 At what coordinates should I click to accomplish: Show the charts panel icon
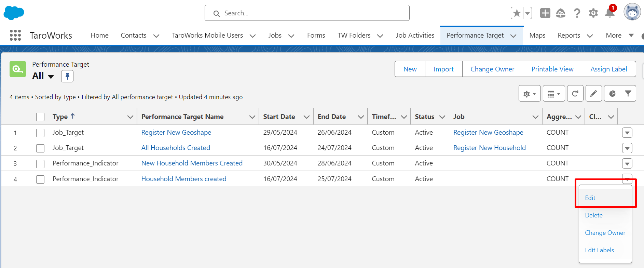click(x=612, y=94)
